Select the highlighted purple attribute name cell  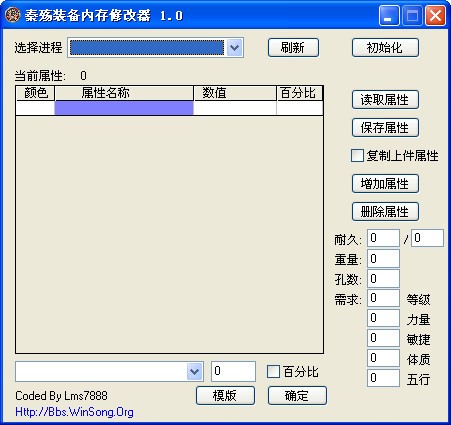[124, 108]
